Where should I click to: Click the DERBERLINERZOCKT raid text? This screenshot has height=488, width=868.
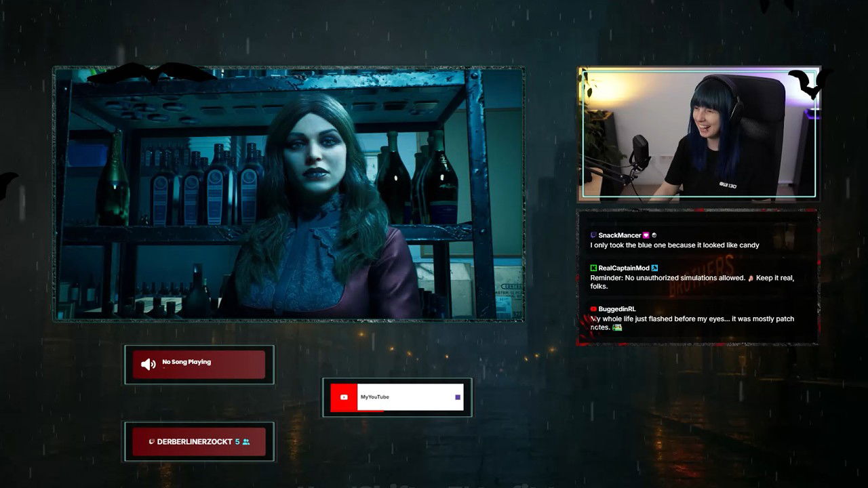click(195, 442)
